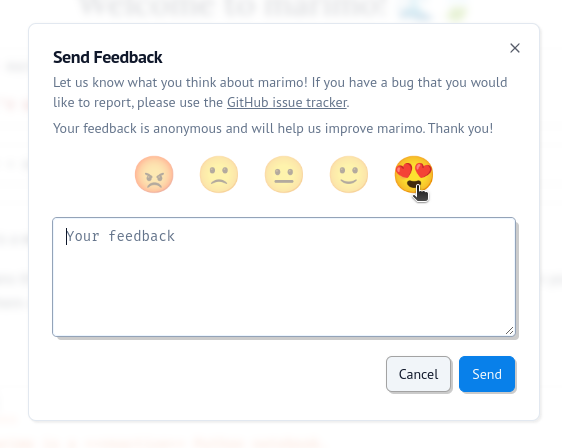The height and width of the screenshot is (448, 562).
Task: Cancel the feedback dialog
Action: click(418, 374)
